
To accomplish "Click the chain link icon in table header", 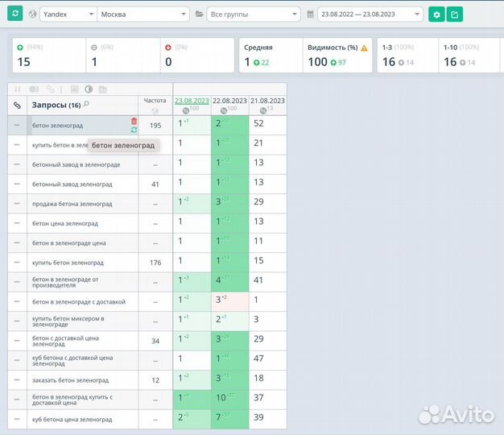I will [17, 106].
